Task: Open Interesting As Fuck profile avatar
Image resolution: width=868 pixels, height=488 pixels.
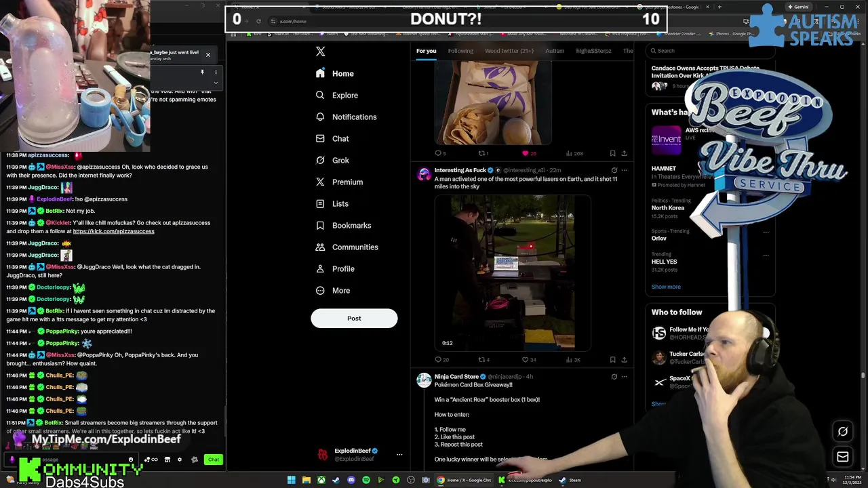Action: [424, 174]
